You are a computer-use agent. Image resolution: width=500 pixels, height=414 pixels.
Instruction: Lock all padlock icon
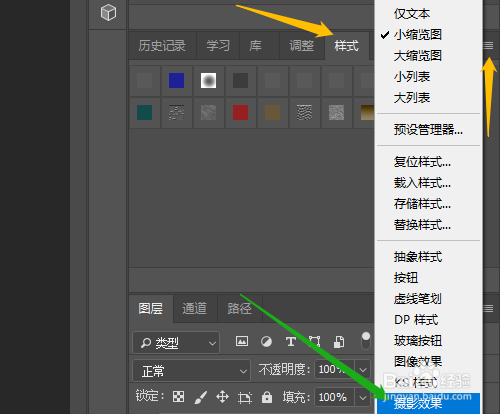[267, 397]
